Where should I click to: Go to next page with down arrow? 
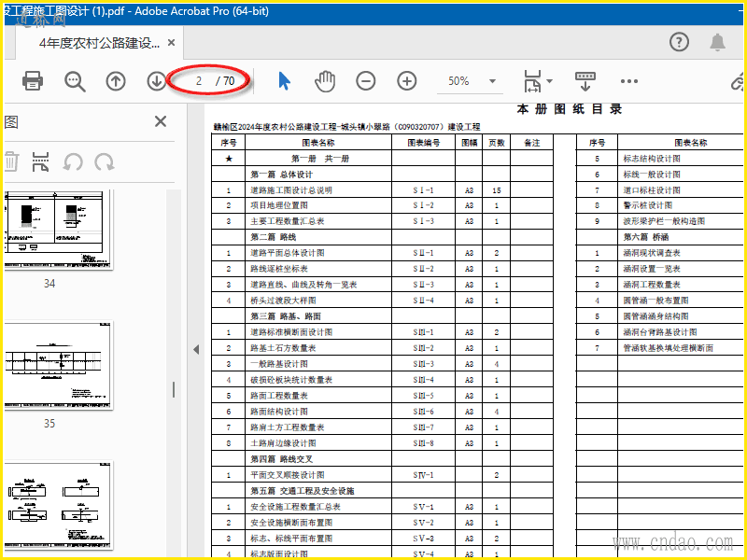pyautogui.click(x=156, y=81)
